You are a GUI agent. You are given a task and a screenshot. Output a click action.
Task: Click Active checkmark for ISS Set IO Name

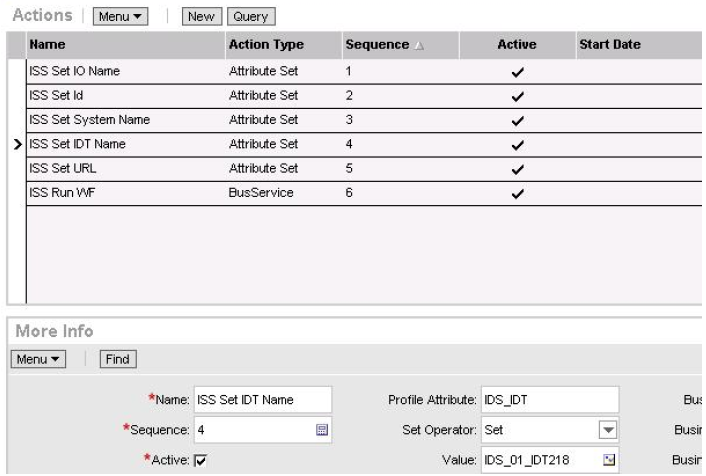[516, 72]
